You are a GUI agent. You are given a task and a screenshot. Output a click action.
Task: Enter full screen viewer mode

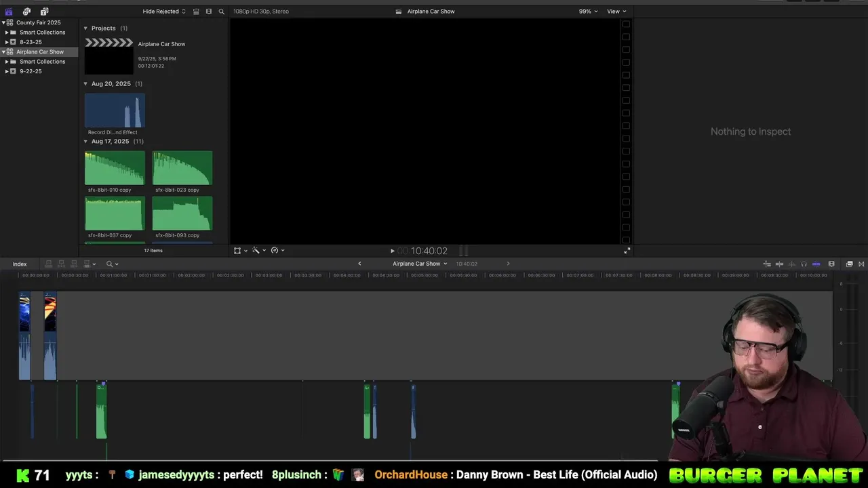pos(627,251)
